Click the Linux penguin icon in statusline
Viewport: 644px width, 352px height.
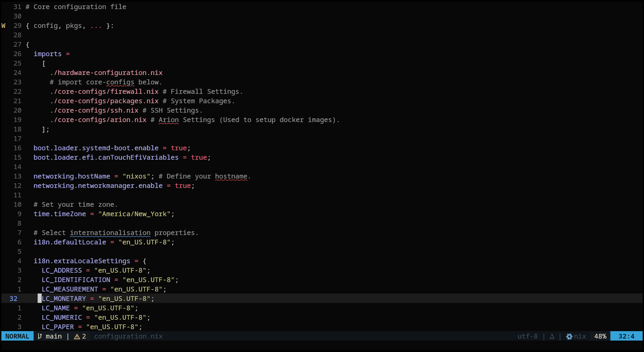[x=552, y=337]
